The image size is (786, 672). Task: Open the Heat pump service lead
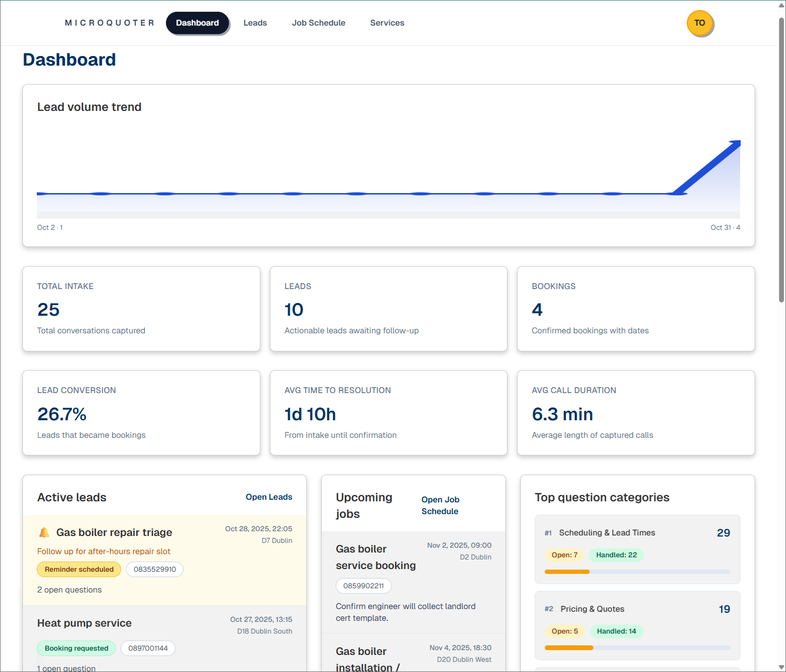tap(84, 623)
